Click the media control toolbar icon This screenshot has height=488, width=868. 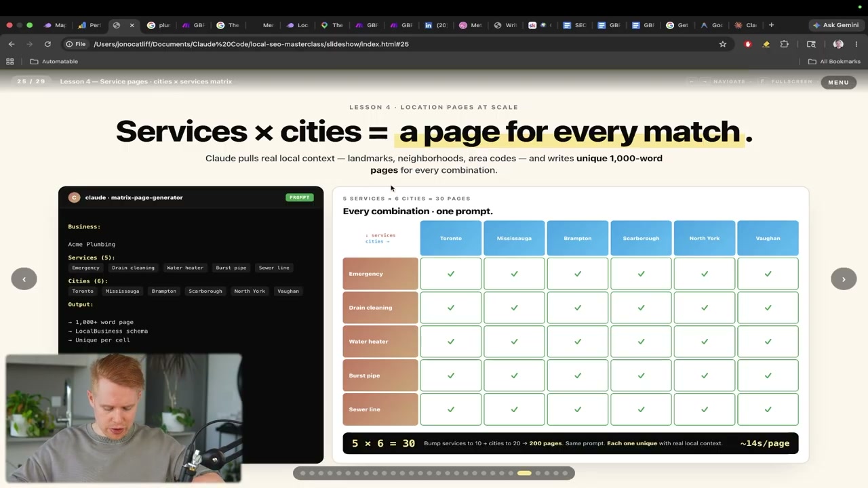[x=811, y=44]
